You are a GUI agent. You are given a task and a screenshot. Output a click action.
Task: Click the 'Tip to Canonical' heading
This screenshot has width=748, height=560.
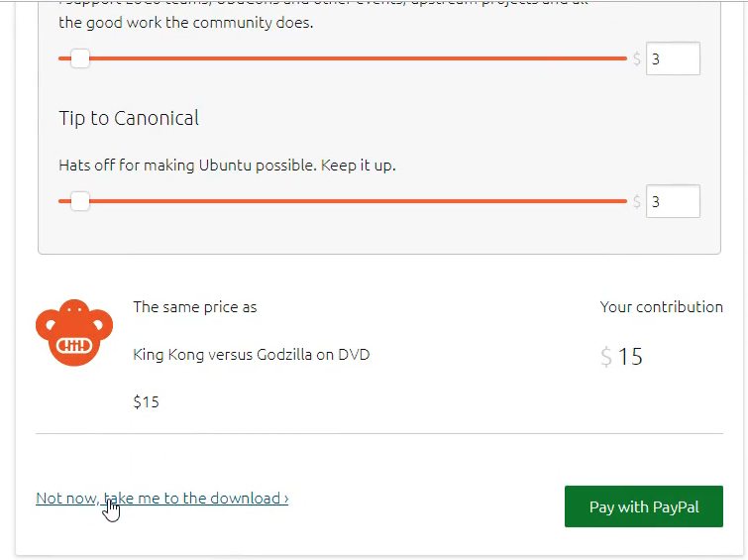129,118
